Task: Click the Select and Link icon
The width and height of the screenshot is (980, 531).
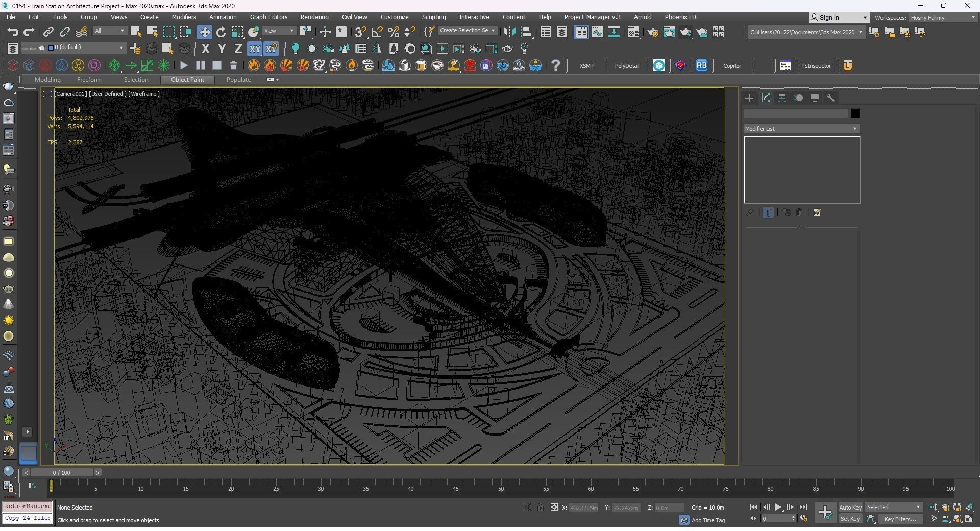Action: [48, 32]
